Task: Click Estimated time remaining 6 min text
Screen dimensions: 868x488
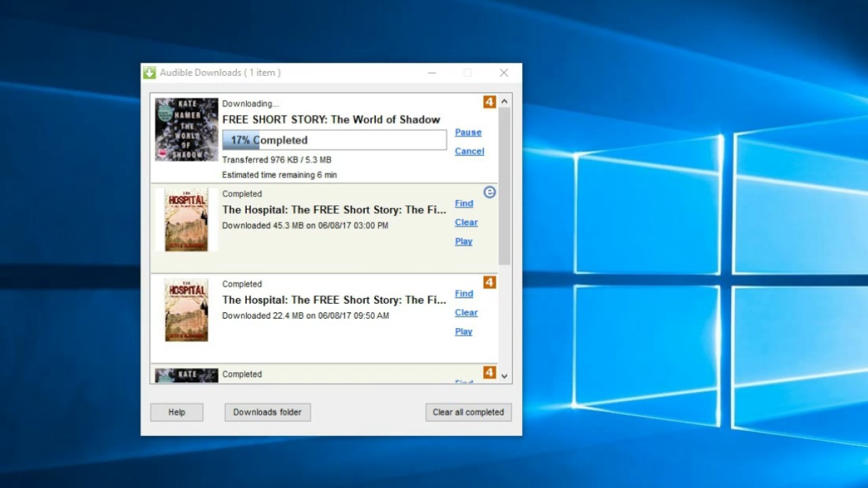Action: pos(279,175)
